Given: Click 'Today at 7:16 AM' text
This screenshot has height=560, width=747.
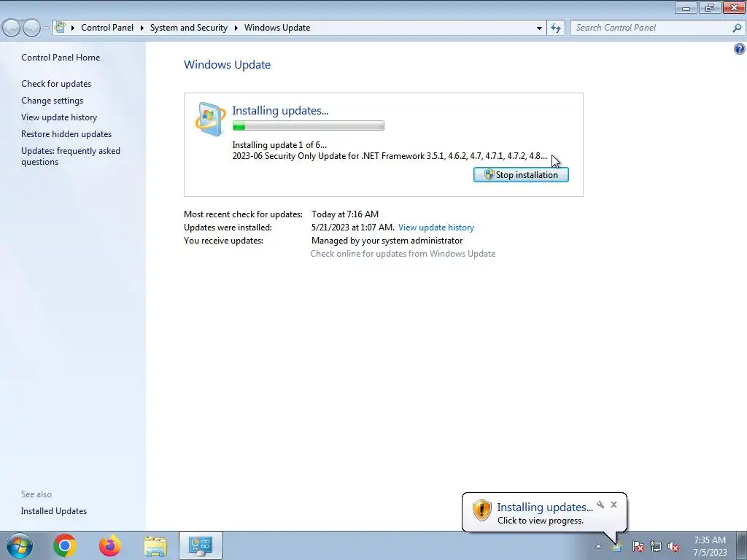Looking at the screenshot, I should point(345,214).
